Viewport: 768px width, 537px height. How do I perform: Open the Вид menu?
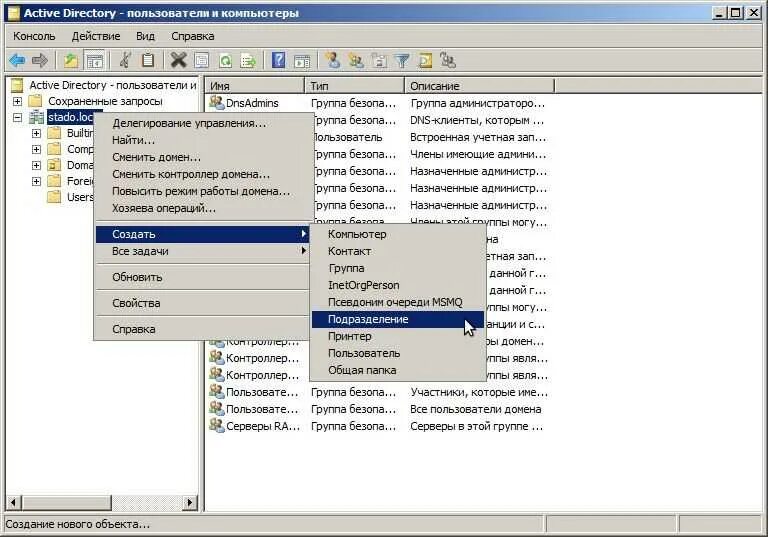coord(145,36)
